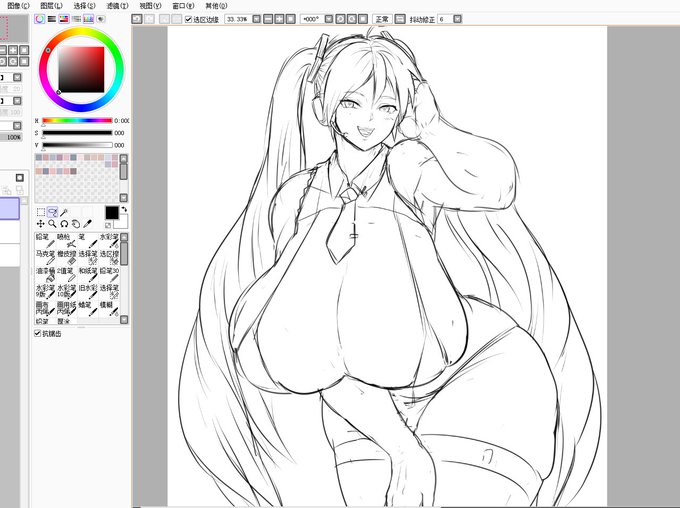680x508 pixels.
Task: Choose the 马克笔 marker brush
Action: click(x=45, y=257)
